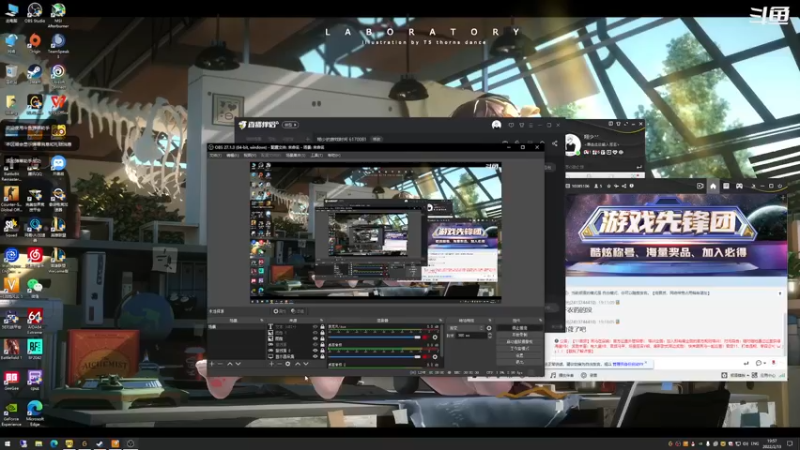Image resolution: width=800 pixels, height=450 pixels.
Task: Open the 文件(F) menu in OBS
Action: (216, 155)
